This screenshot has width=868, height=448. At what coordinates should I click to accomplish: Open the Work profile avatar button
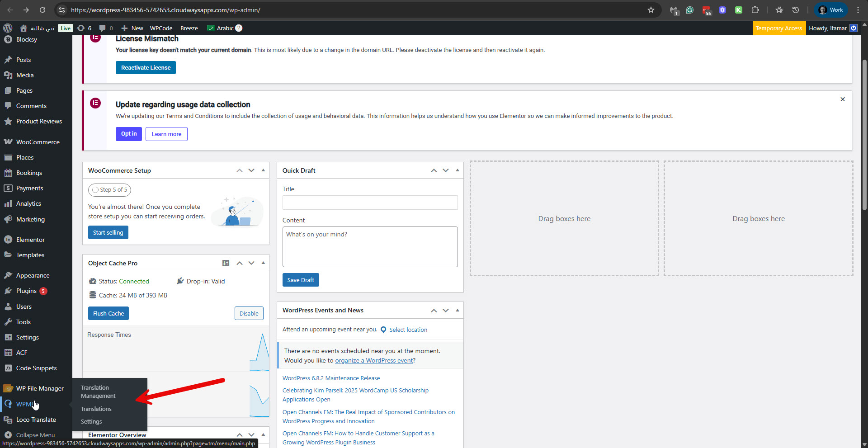831,10
